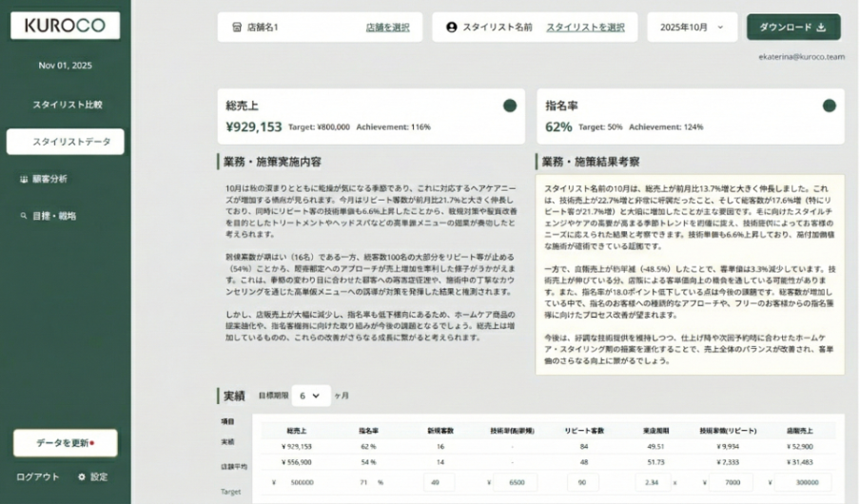Click the settings gear icon

click(82, 477)
